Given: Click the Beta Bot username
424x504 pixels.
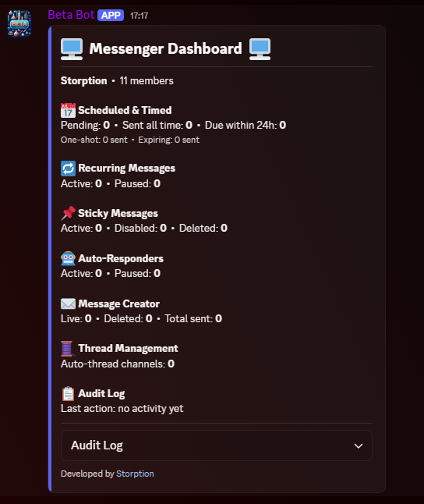Looking at the screenshot, I should tap(71, 15).
